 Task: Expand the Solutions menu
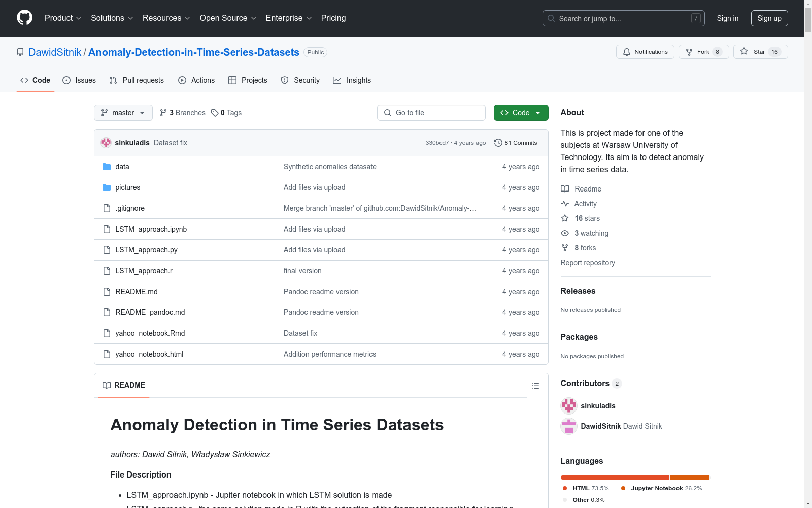[112, 18]
